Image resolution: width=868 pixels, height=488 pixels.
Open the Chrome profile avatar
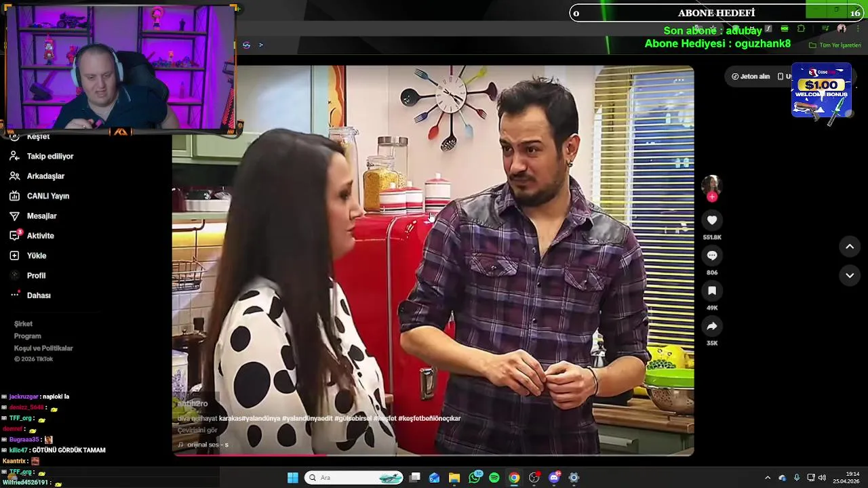[x=842, y=28]
